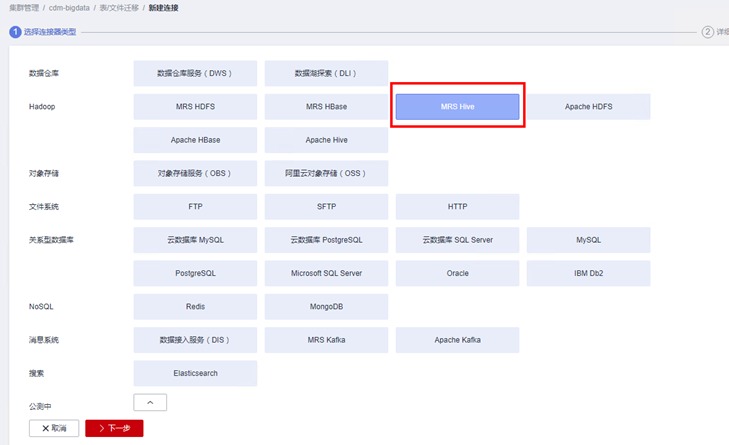Viewport: 729px width, 445px height.
Task: Pick the IBM Db2 connector
Action: (x=588, y=273)
